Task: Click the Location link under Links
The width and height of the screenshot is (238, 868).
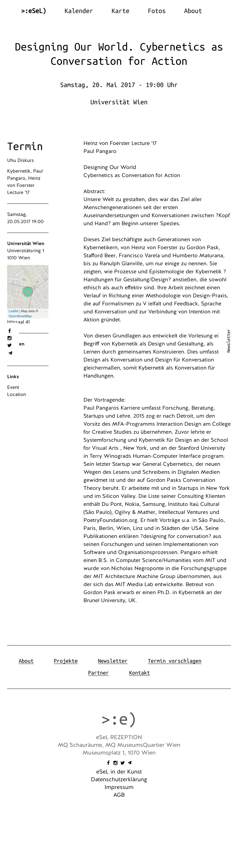Action: click(x=17, y=394)
